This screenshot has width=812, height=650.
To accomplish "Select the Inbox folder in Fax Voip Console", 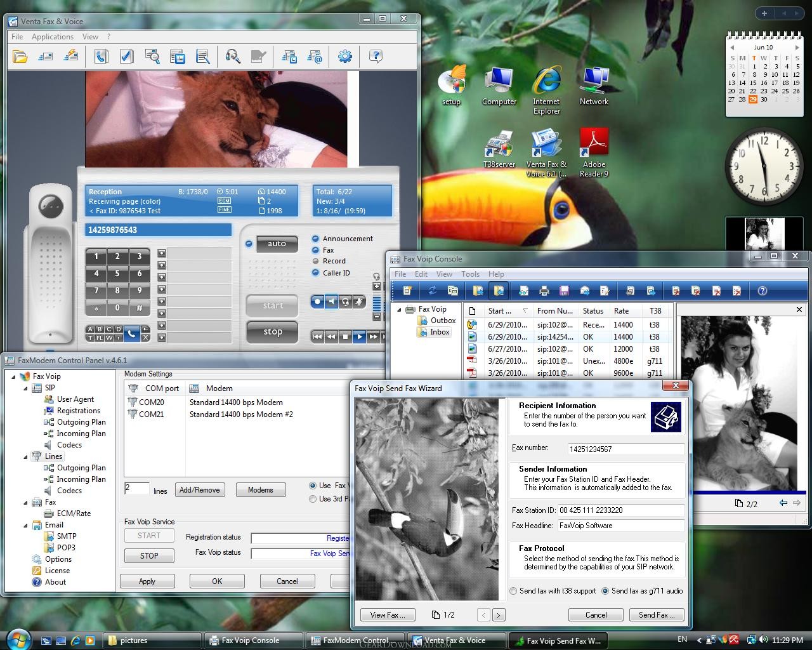I will pos(434,332).
